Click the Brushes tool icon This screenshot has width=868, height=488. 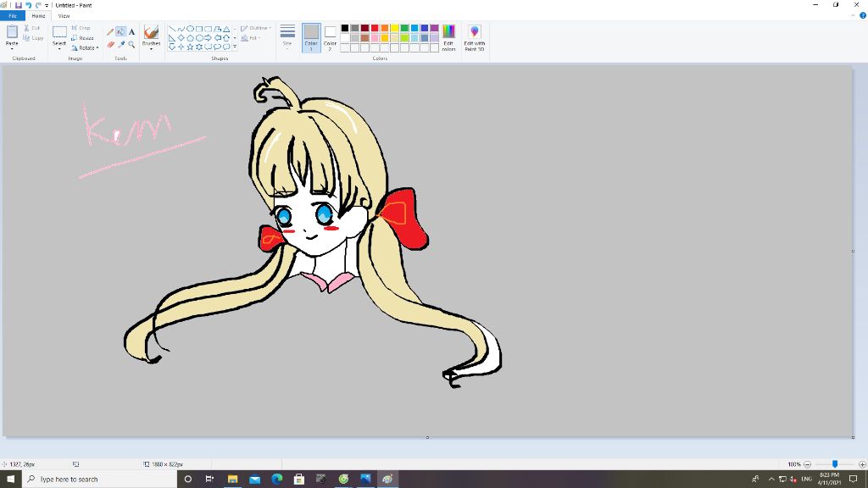coord(151,32)
